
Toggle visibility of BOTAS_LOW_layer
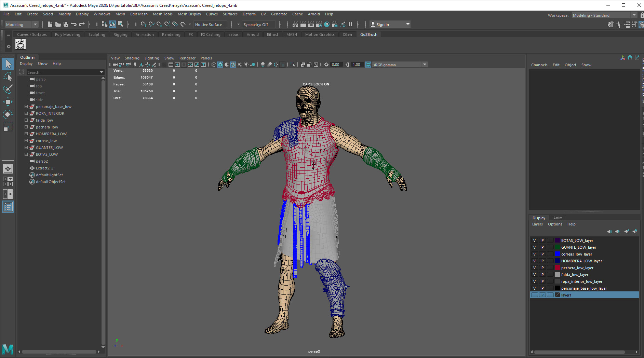point(534,240)
